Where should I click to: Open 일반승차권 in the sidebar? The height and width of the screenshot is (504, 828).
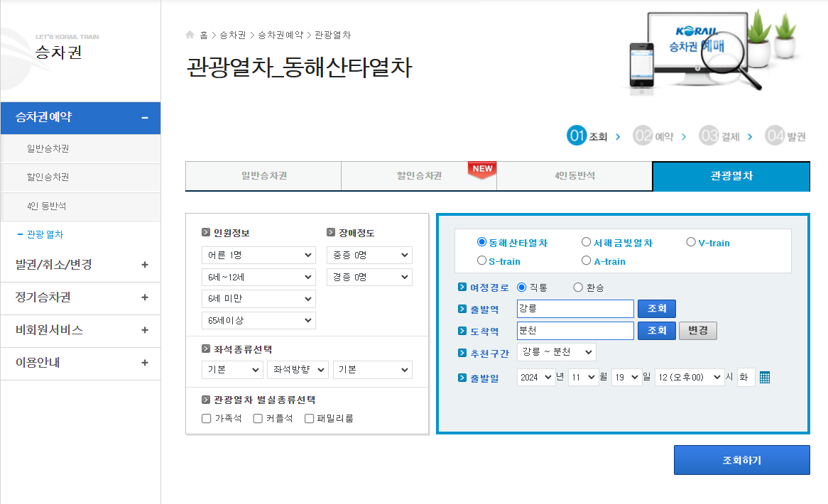pos(48,149)
